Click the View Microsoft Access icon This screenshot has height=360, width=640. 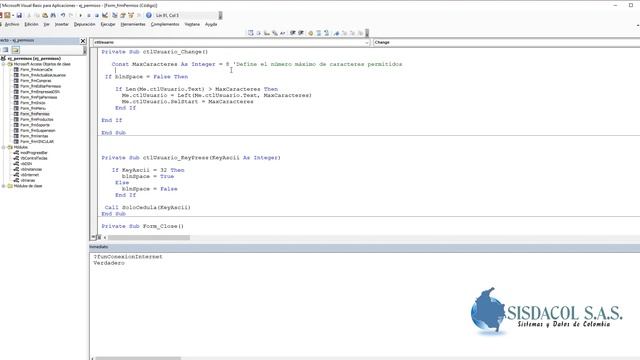point(1,15)
